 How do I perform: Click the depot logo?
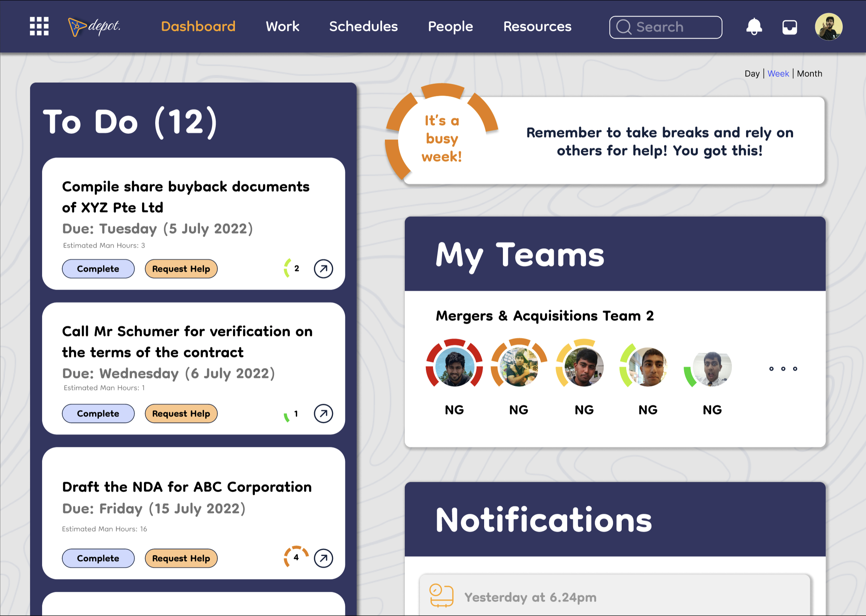point(94,27)
